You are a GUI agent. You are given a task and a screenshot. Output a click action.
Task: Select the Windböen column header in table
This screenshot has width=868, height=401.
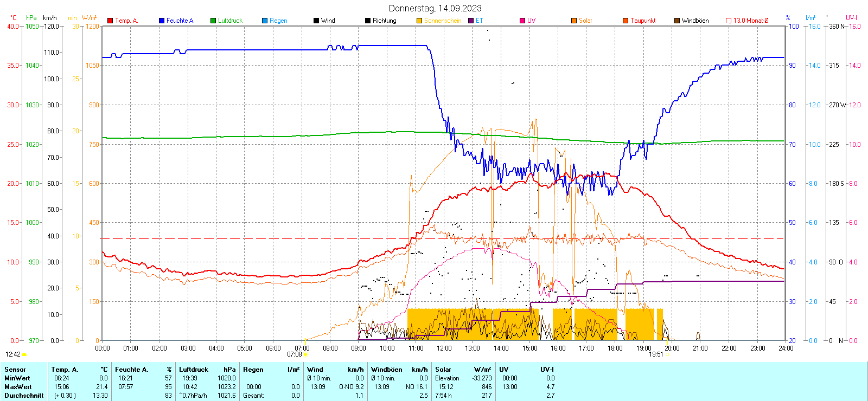tap(386, 370)
